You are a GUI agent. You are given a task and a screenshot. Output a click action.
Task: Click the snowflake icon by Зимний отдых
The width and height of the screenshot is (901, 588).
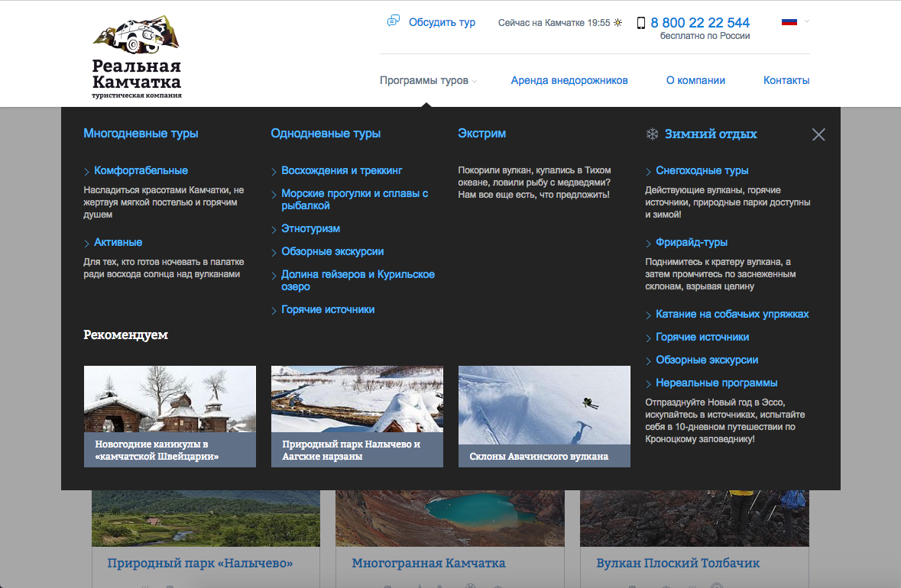652,134
